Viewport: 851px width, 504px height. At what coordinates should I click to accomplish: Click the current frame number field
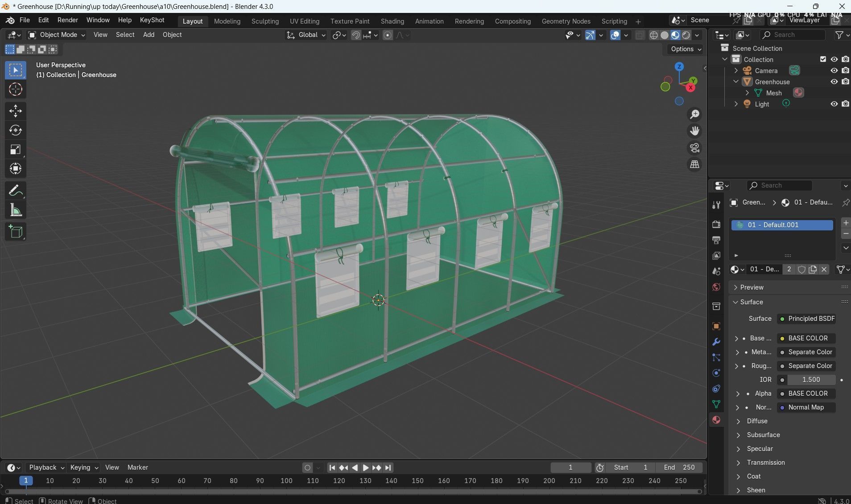[x=570, y=467]
